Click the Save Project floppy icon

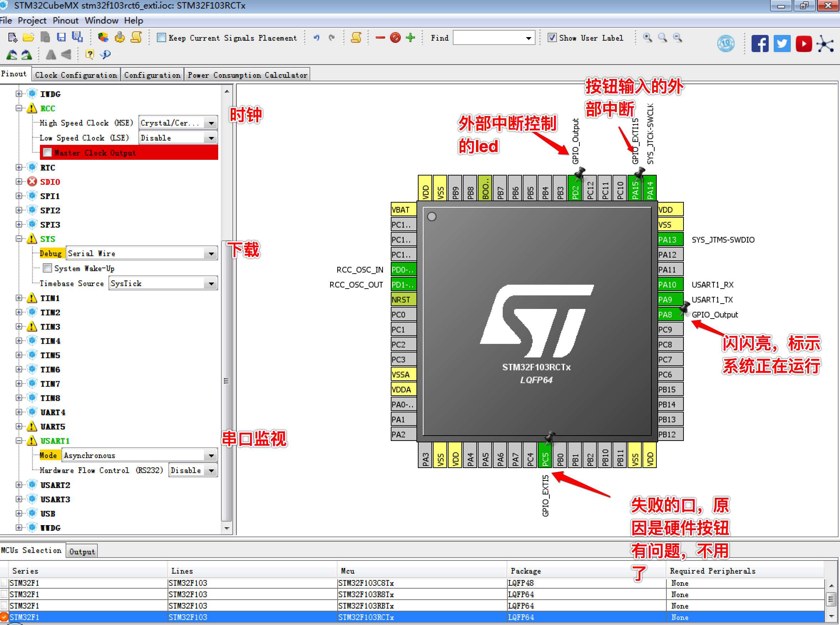click(x=61, y=37)
